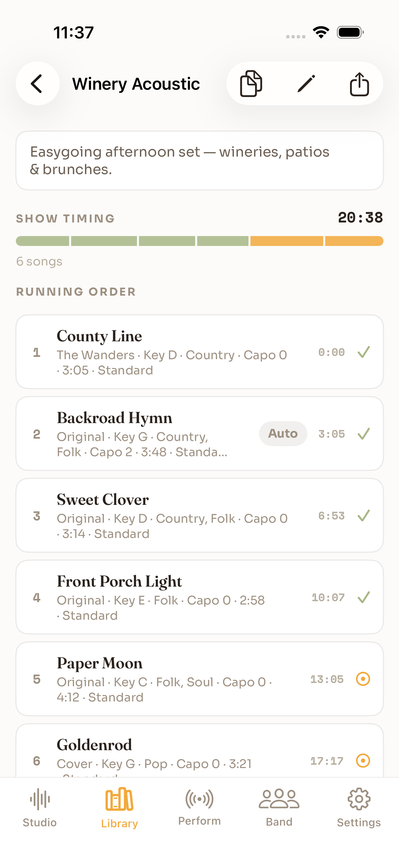The width and height of the screenshot is (399, 868).
Task: Tap the Auto badge on Backroad Hymn
Action: coord(283,433)
